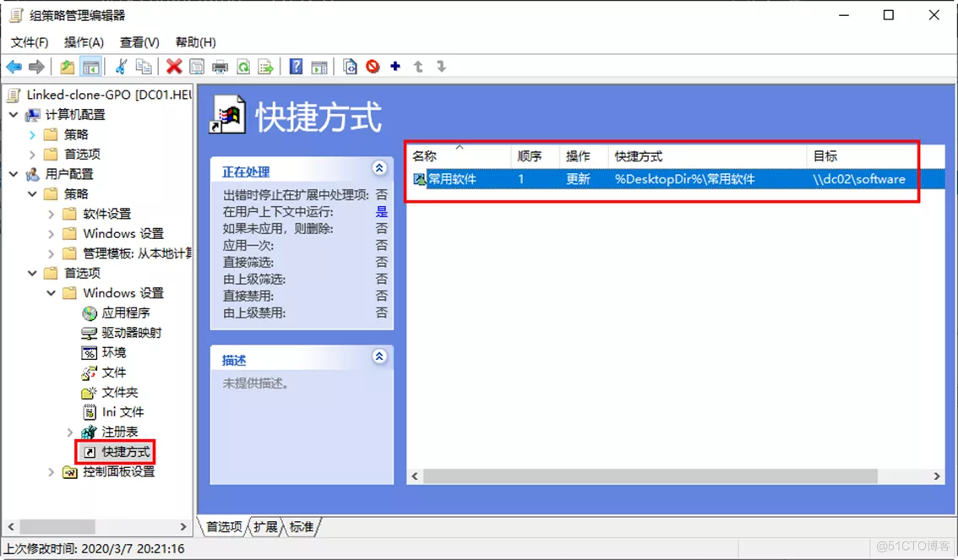Select the 注册表 tree node

(x=120, y=432)
